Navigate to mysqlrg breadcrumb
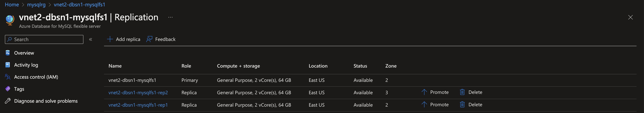 (x=36, y=5)
